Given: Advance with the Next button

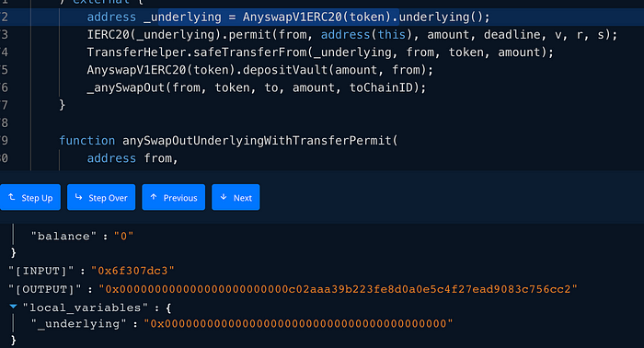Looking at the screenshot, I should (x=236, y=197).
